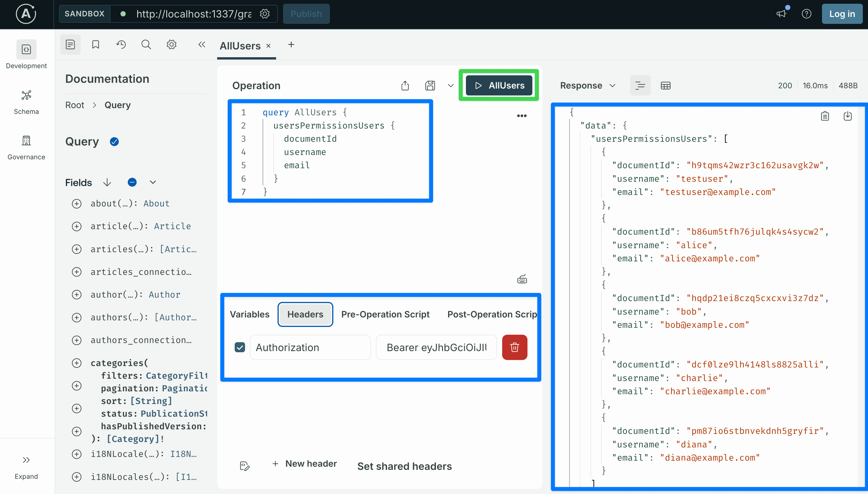Click the save operation icon
Screen dimensions: 868x494
tap(430, 85)
